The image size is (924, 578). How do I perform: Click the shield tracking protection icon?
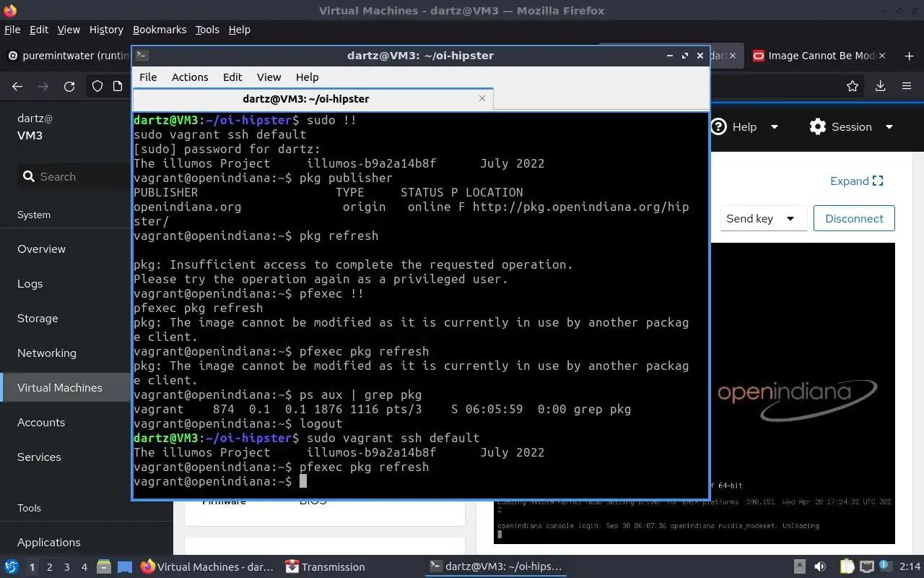(97, 86)
